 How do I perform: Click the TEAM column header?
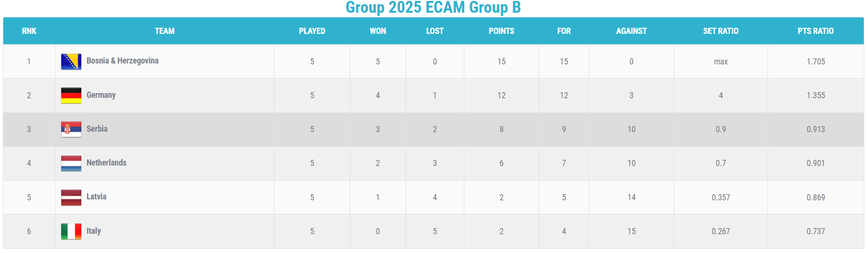(165, 31)
